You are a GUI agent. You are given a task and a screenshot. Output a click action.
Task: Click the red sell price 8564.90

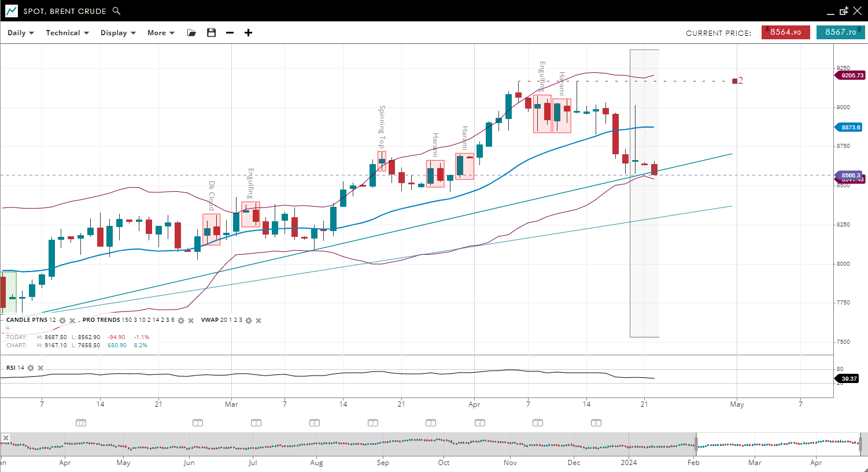[785, 32]
